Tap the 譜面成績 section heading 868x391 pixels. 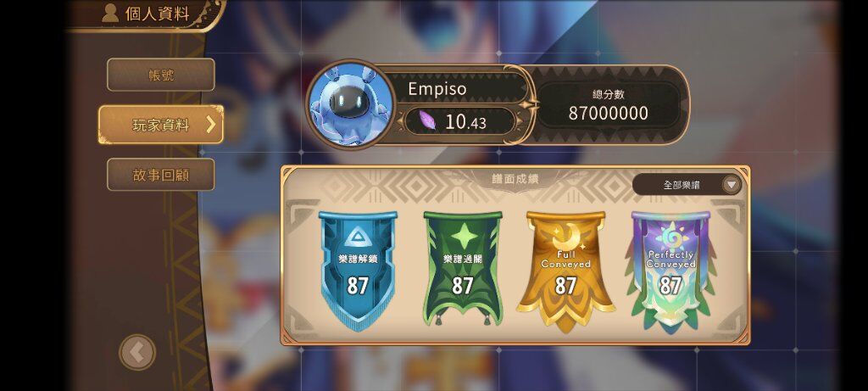tap(515, 179)
